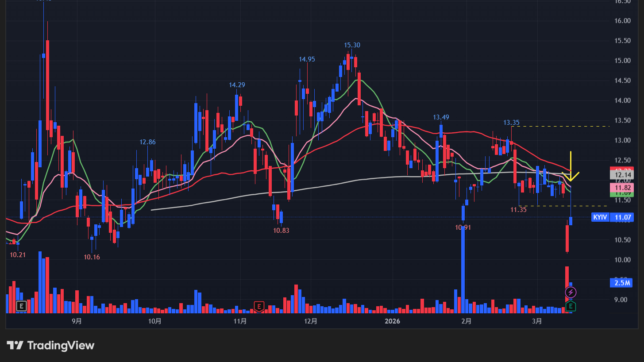Open the green E earnings marker
Screen dimensions: 644x362
[x=571, y=306]
